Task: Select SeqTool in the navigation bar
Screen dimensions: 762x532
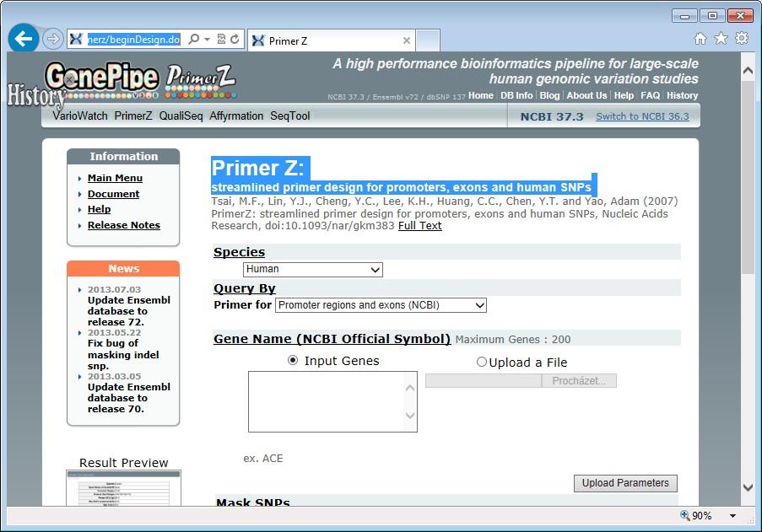Action: coord(290,116)
